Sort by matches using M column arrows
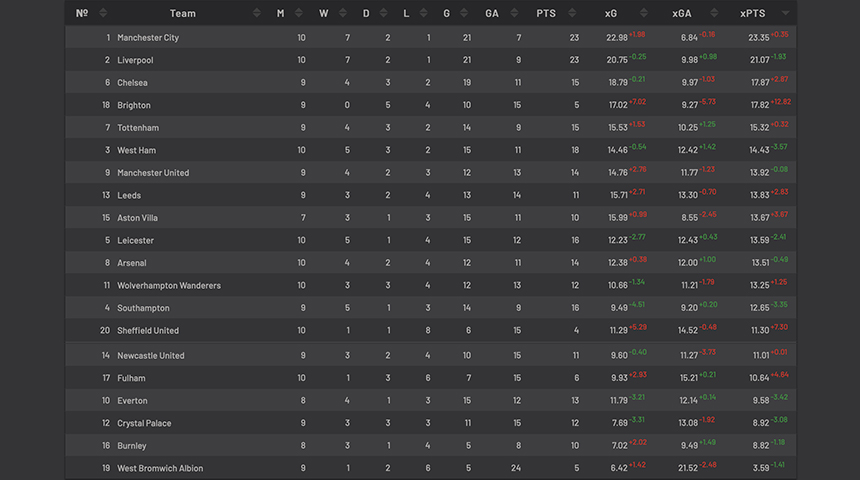The image size is (860, 480). (x=299, y=13)
